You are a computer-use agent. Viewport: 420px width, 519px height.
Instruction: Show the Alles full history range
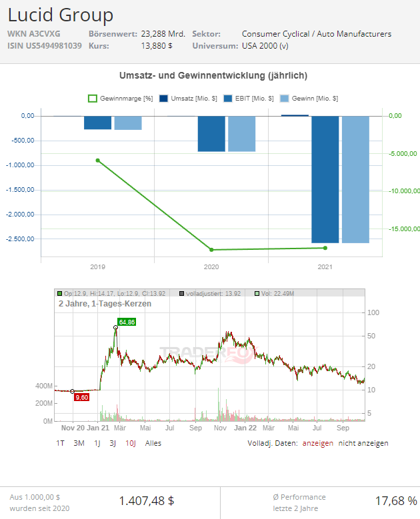tap(153, 443)
